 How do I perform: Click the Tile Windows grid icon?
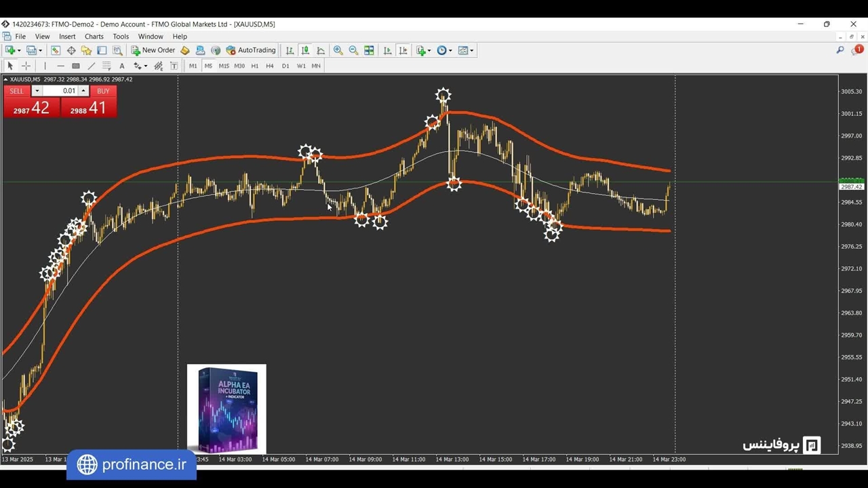point(369,50)
